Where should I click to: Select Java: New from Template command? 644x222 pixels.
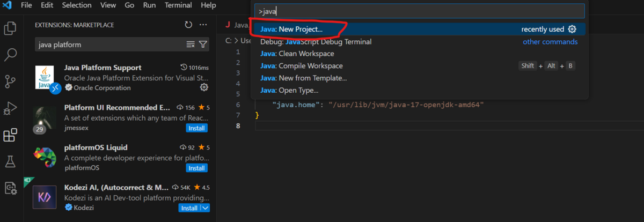click(419, 78)
